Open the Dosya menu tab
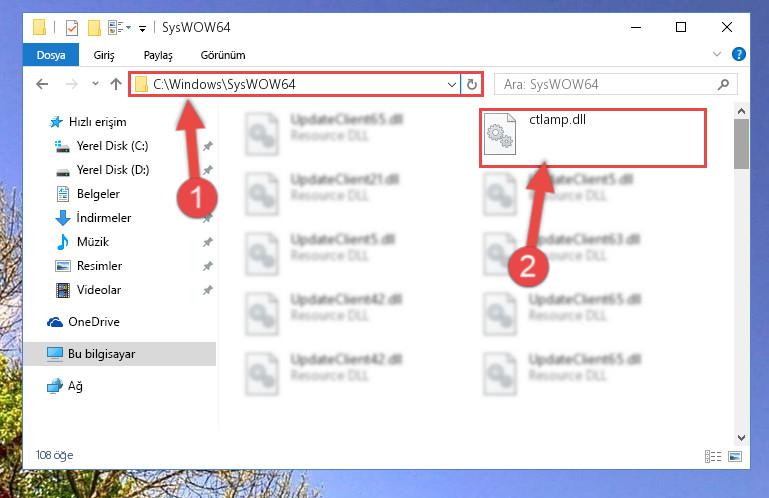This screenshot has width=769, height=498. [x=51, y=55]
